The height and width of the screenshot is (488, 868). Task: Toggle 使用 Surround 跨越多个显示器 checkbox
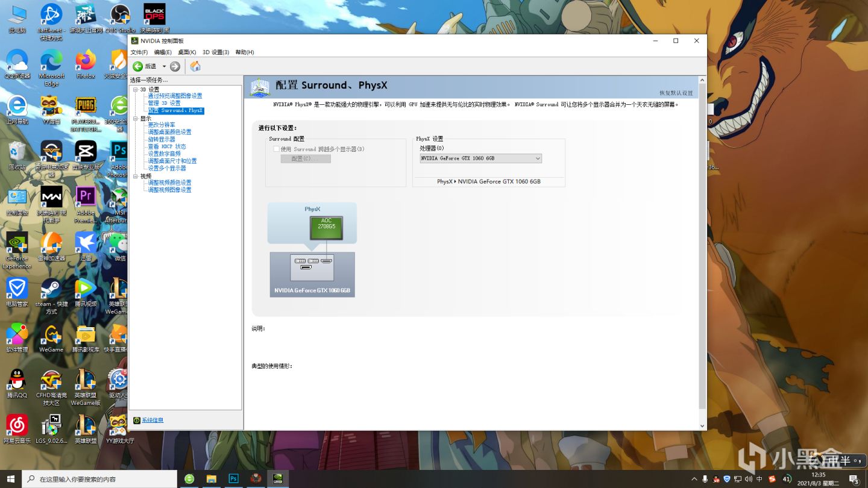276,149
